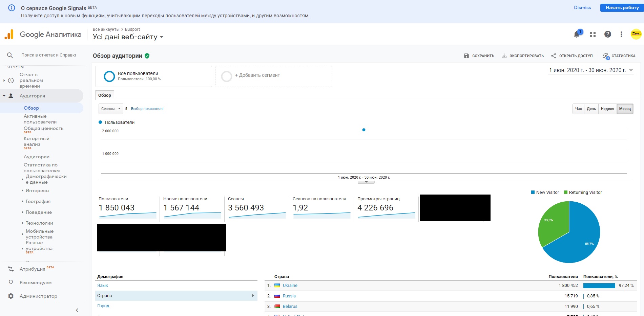This screenshot has width=644, height=316.
Task: Open the three-dot more options menu
Action: [621, 34]
